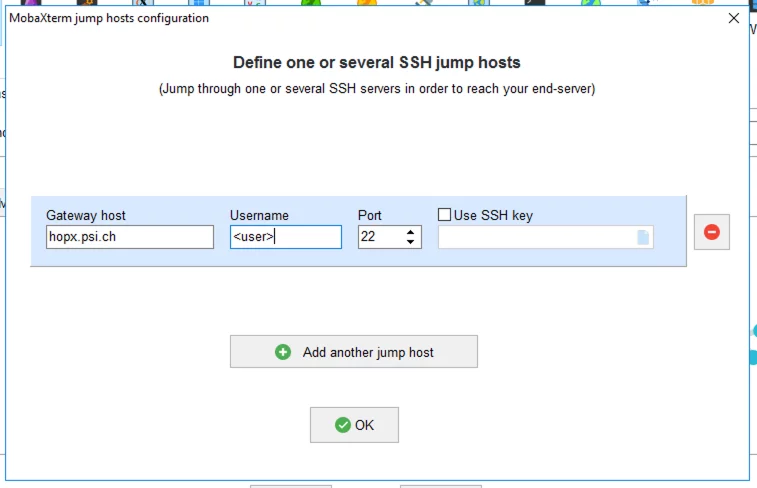
Task: Remove the hopx.psi.ch jump host entry
Action: 711,232
